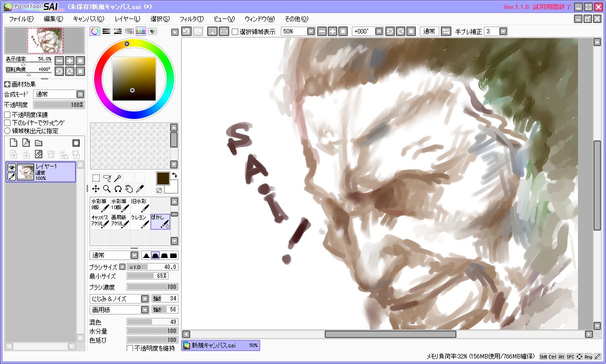Select the sharpest pointed brush edge shape

(x=146, y=255)
